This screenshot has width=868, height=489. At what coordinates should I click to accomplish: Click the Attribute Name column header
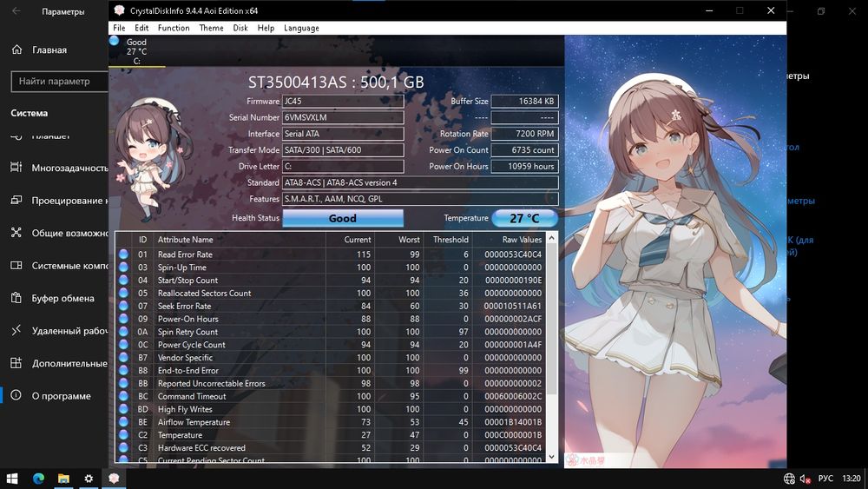[x=240, y=240]
